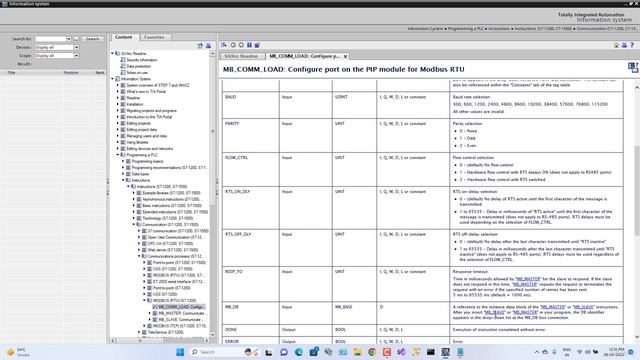Expand the OPC UA (S7-1200, S7-1500) node
This screenshot has width=640, height=360.
tap(139, 243)
